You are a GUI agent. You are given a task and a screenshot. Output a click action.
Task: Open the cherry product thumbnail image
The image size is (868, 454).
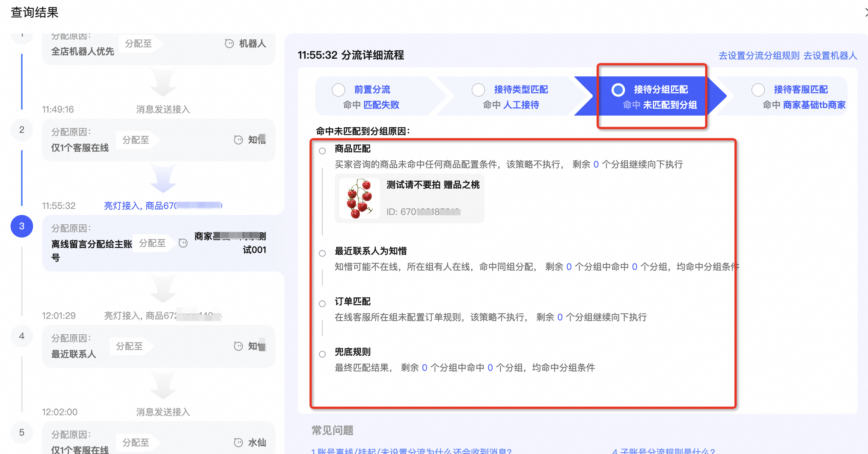click(x=360, y=198)
